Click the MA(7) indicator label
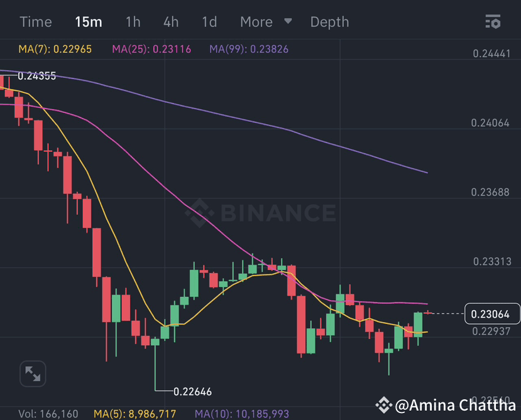521x420 pixels. (x=55, y=48)
